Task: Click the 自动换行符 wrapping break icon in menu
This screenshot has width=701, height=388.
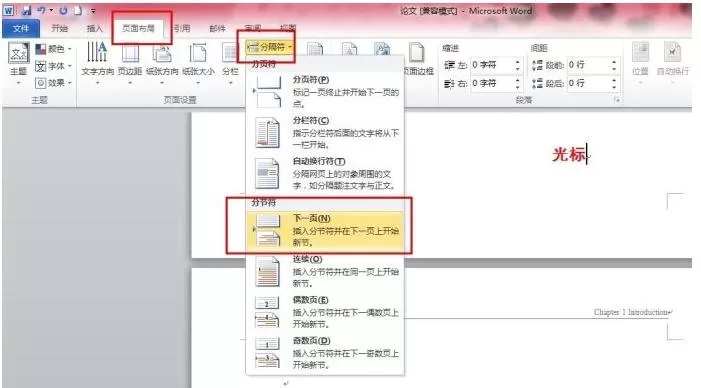Action: tap(268, 173)
